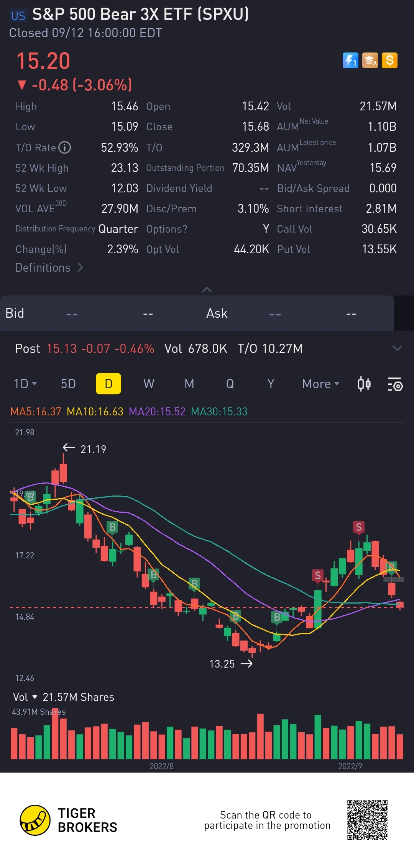
Task: Select the 5D chart tab
Action: click(x=68, y=384)
